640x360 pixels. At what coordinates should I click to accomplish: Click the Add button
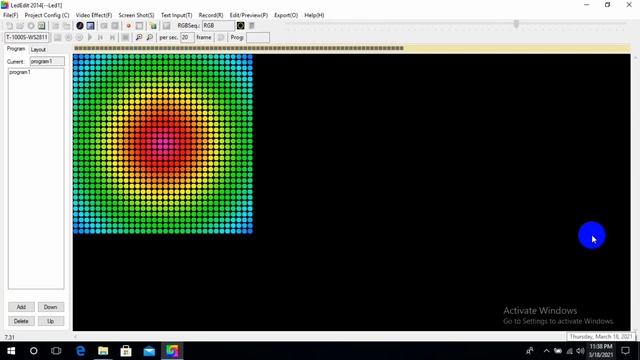[21, 307]
